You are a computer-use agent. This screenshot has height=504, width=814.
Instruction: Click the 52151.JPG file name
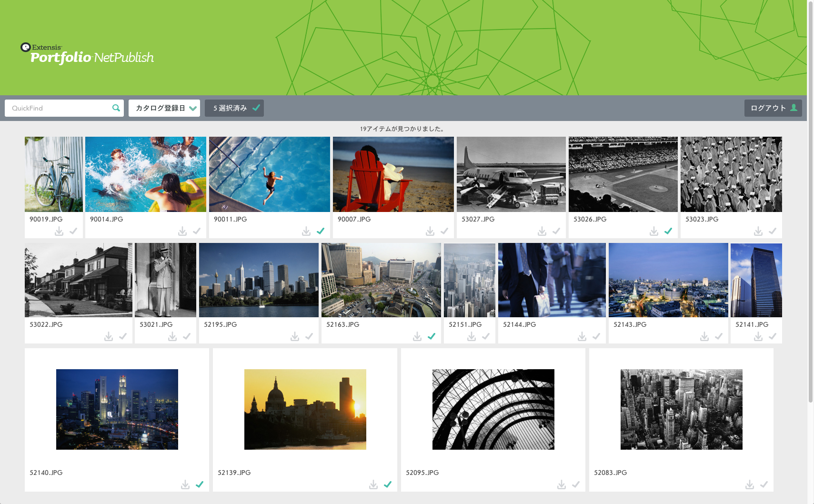465,324
